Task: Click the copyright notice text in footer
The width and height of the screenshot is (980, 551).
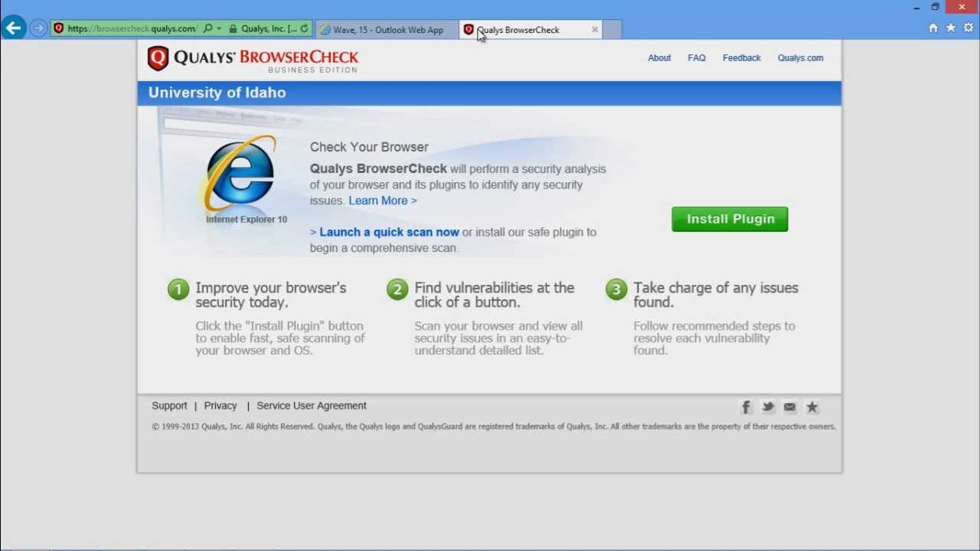Action: pyautogui.click(x=494, y=426)
